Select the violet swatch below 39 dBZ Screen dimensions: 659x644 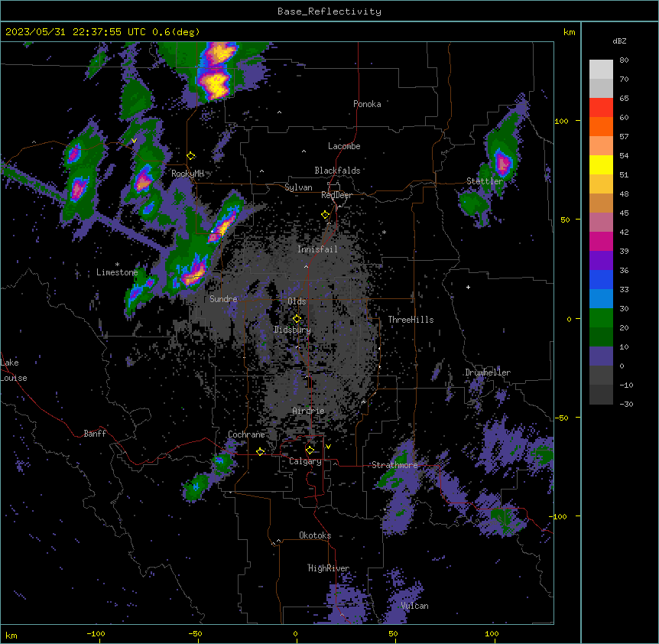click(601, 261)
